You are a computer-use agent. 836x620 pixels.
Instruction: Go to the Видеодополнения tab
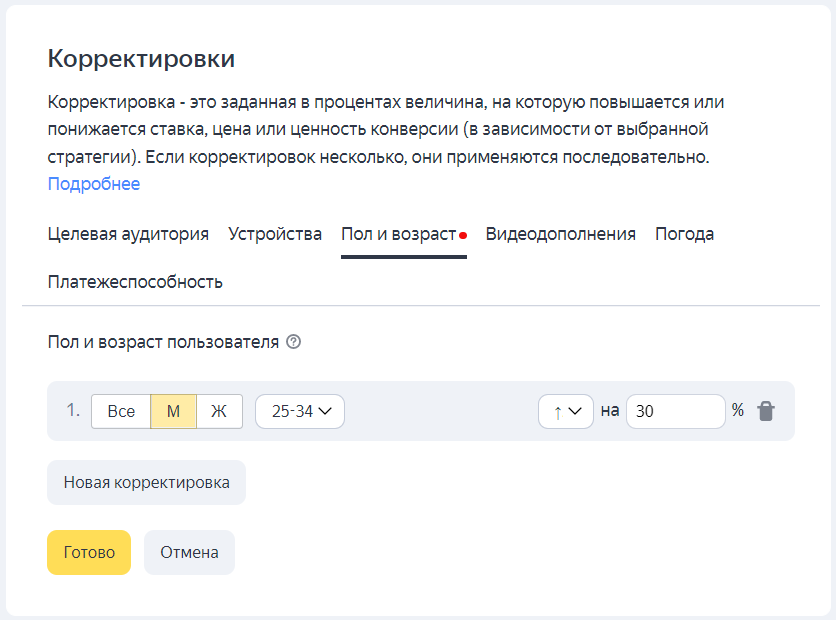coord(560,234)
